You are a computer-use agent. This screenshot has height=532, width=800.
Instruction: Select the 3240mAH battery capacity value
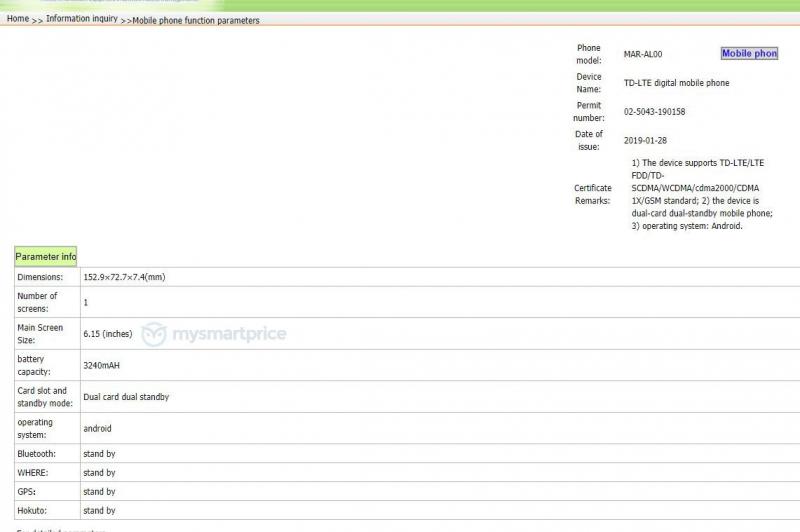pos(101,366)
